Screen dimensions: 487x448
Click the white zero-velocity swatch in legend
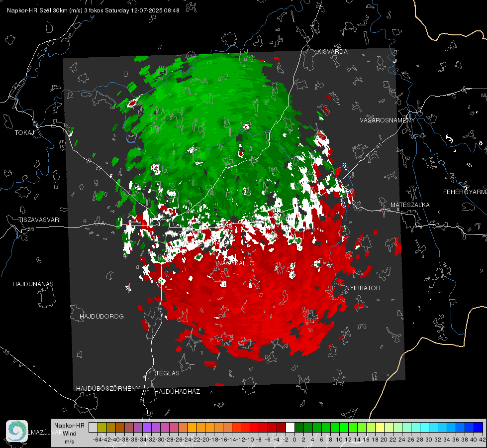point(290,428)
